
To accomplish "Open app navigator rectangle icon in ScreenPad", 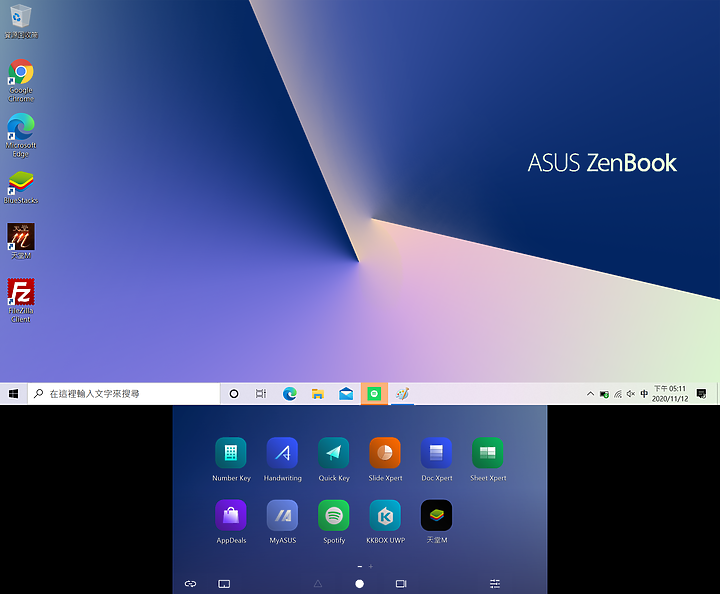I will (401, 583).
